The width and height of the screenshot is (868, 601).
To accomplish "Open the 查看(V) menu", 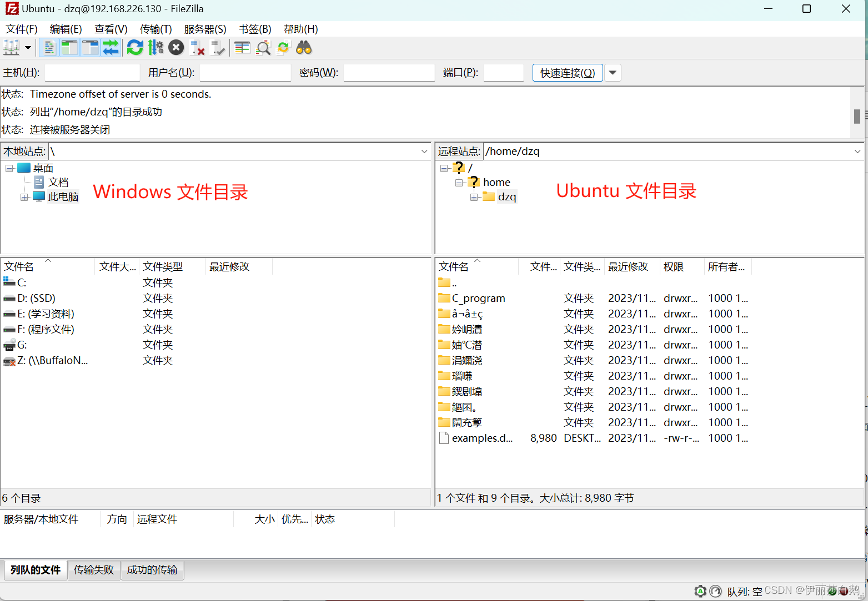I will click(x=111, y=29).
